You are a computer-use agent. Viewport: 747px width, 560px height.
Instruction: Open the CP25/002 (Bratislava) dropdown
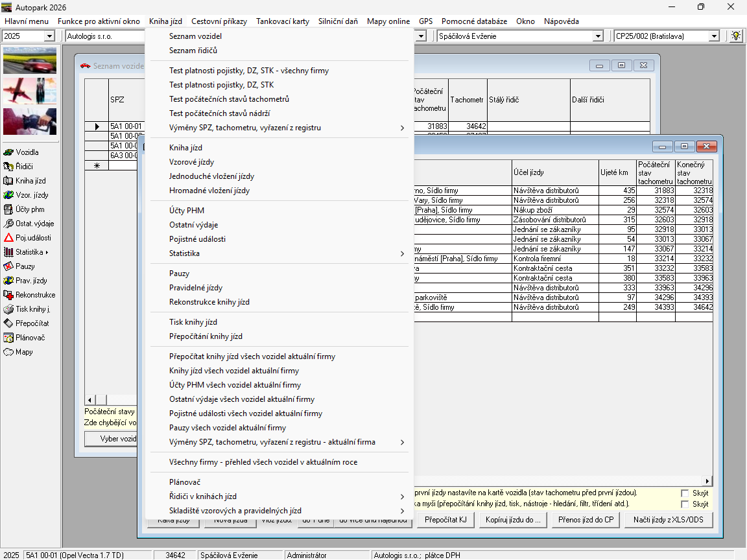(714, 36)
